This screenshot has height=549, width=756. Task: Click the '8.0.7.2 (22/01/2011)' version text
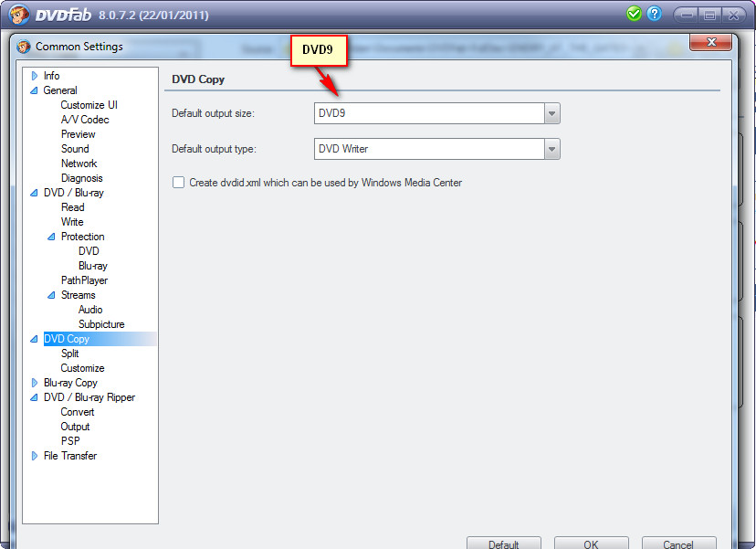pos(153,15)
